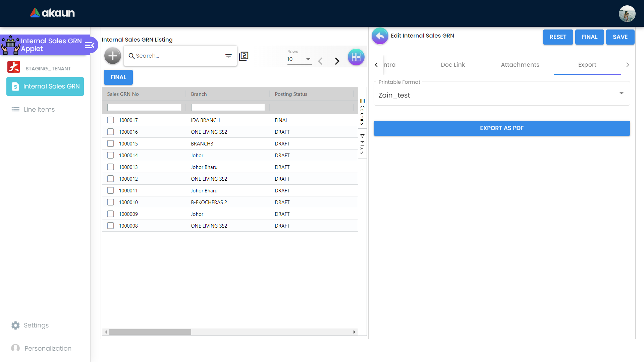Click the plus add-new GRN icon
Screen dimensions: 644x362
pos(113,56)
